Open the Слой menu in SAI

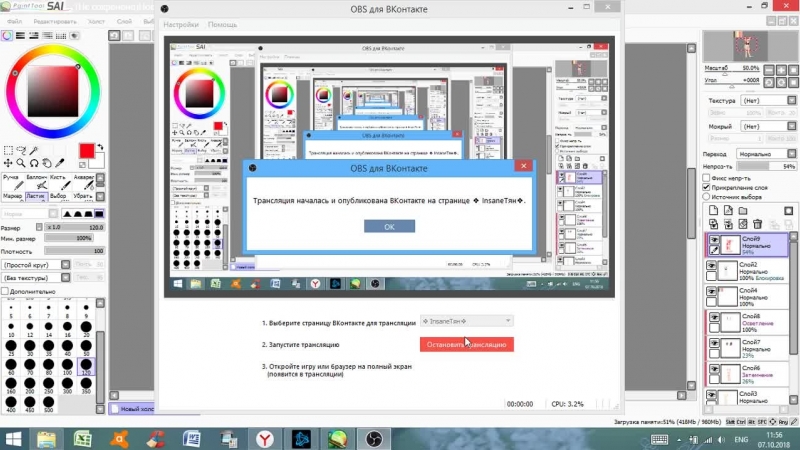124,21
